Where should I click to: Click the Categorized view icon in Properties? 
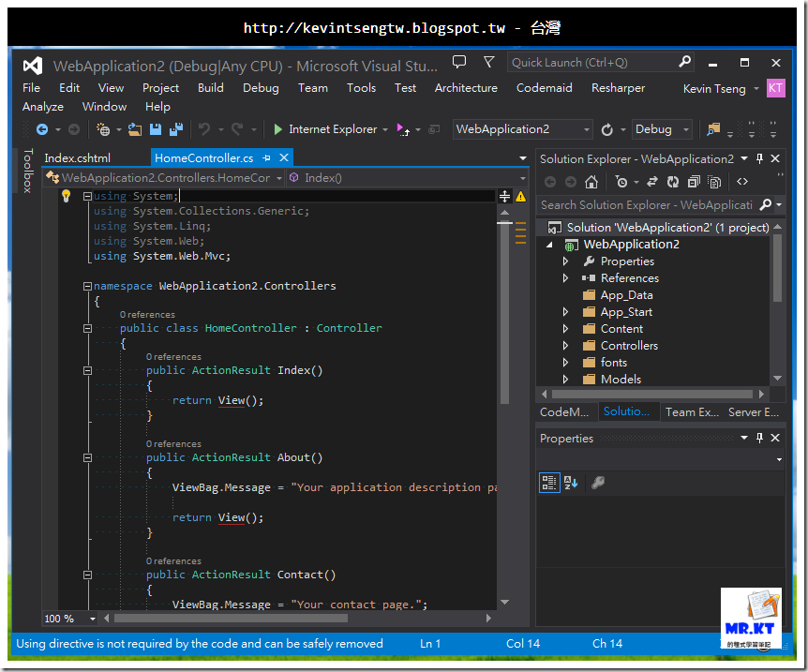click(549, 483)
